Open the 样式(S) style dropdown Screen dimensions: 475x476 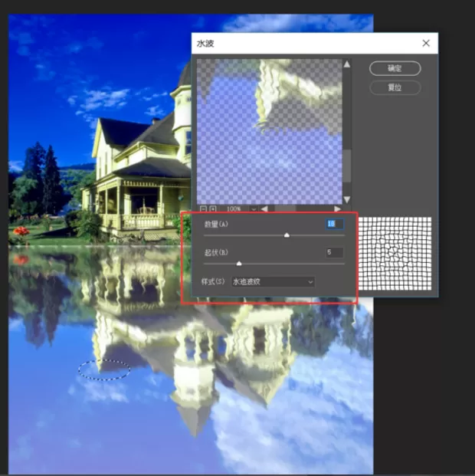point(273,282)
